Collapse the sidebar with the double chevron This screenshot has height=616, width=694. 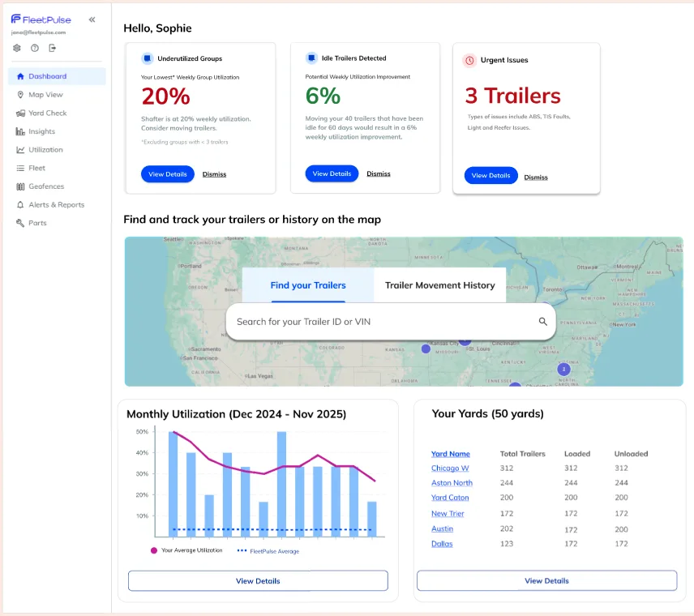click(x=92, y=19)
